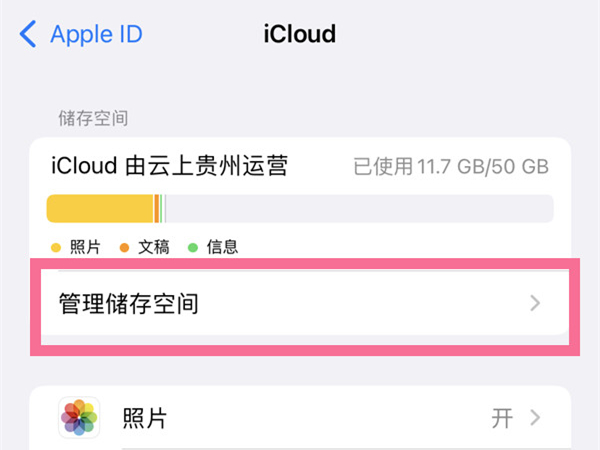Expand the 管理储存空间 row chevron
The image size is (600, 450).
pyautogui.click(x=536, y=303)
